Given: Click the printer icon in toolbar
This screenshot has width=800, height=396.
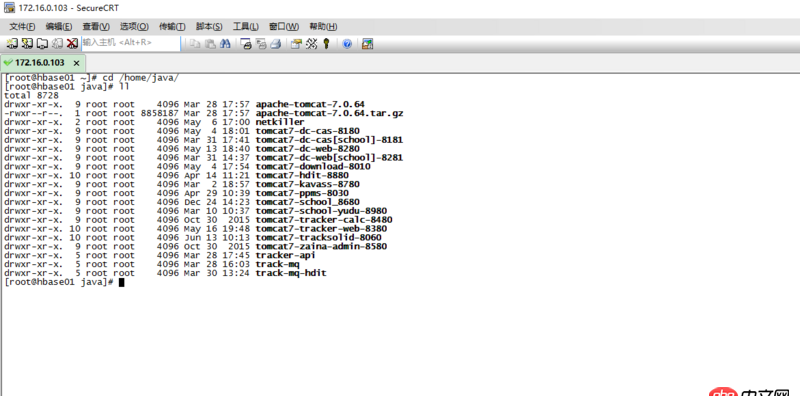Looking at the screenshot, I should 276,44.
